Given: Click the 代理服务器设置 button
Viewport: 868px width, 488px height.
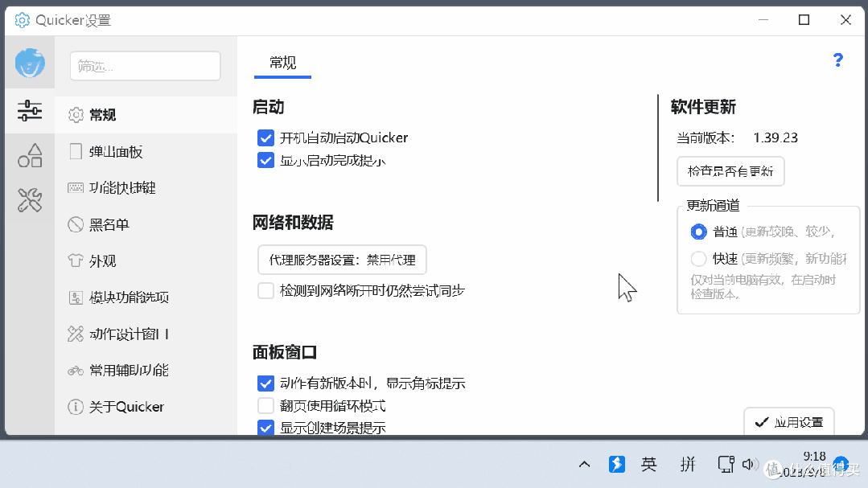Looking at the screenshot, I should [342, 260].
